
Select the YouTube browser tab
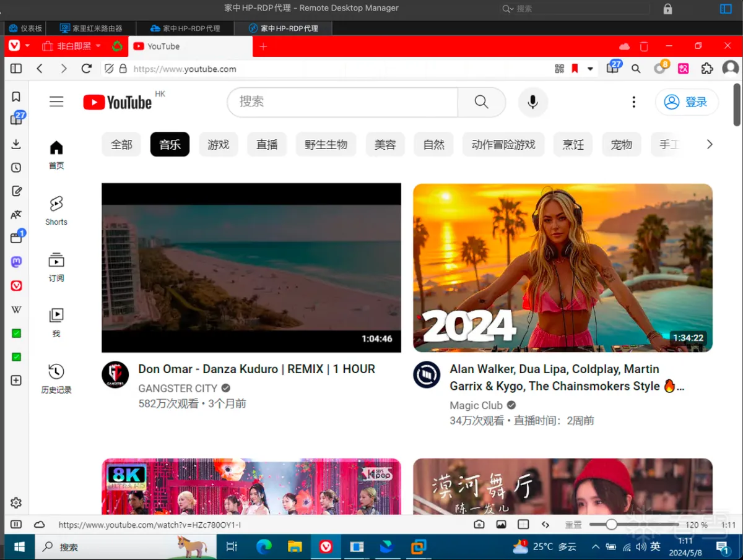(x=190, y=46)
